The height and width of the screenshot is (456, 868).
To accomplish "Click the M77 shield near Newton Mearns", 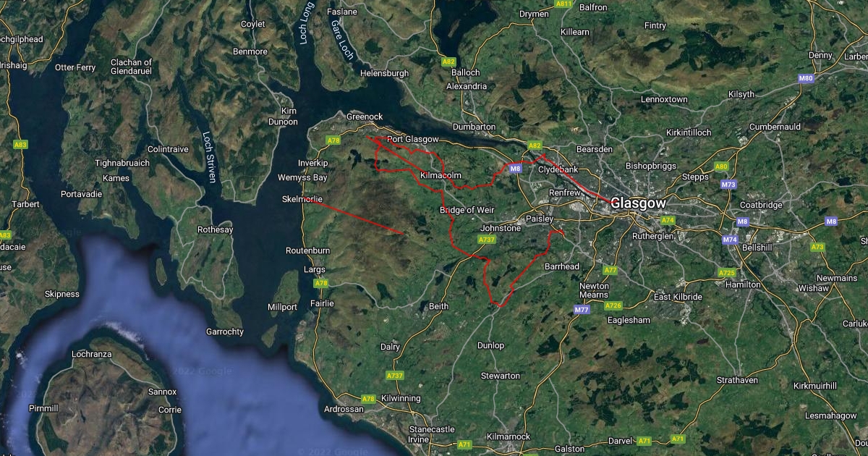I will tap(582, 310).
